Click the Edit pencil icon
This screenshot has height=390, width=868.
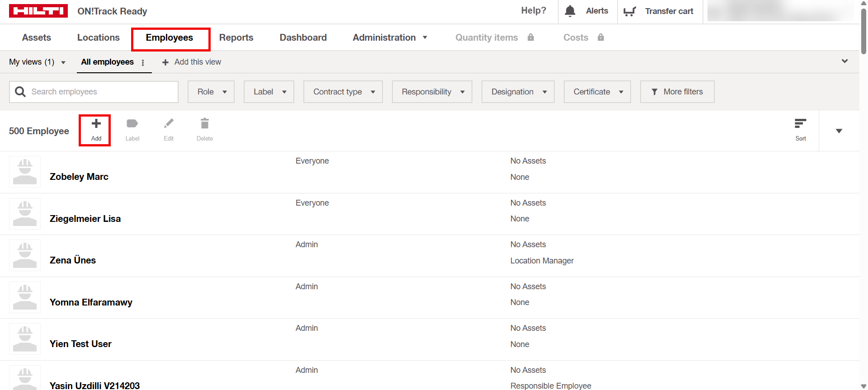[169, 124]
